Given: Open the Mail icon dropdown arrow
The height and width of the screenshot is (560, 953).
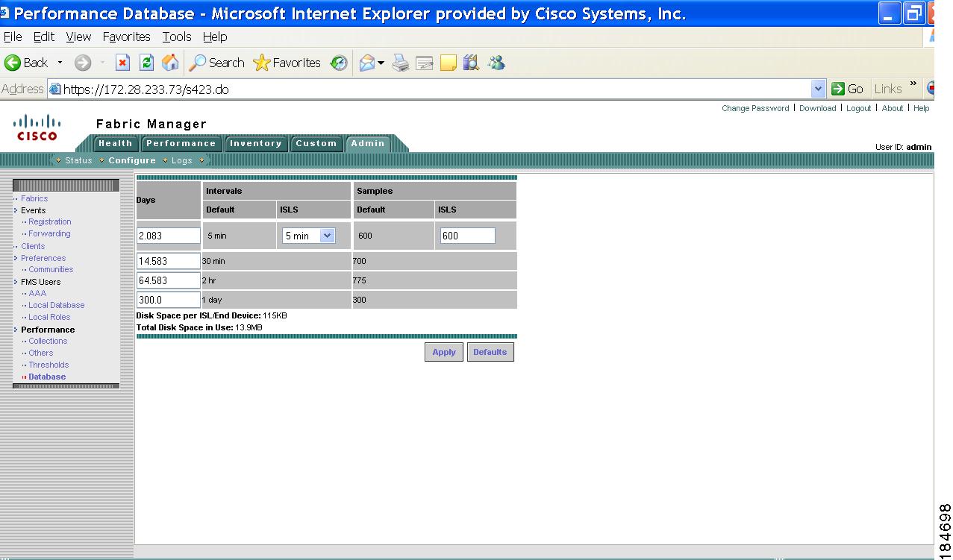Looking at the screenshot, I should click(381, 63).
